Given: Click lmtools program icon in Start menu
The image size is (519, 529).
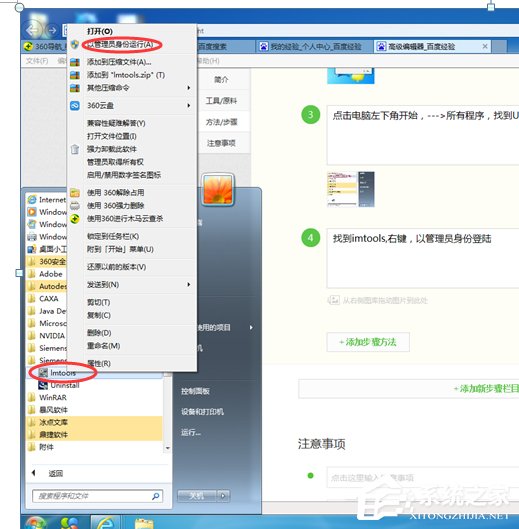Looking at the screenshot, I should [x=43, y=373].
